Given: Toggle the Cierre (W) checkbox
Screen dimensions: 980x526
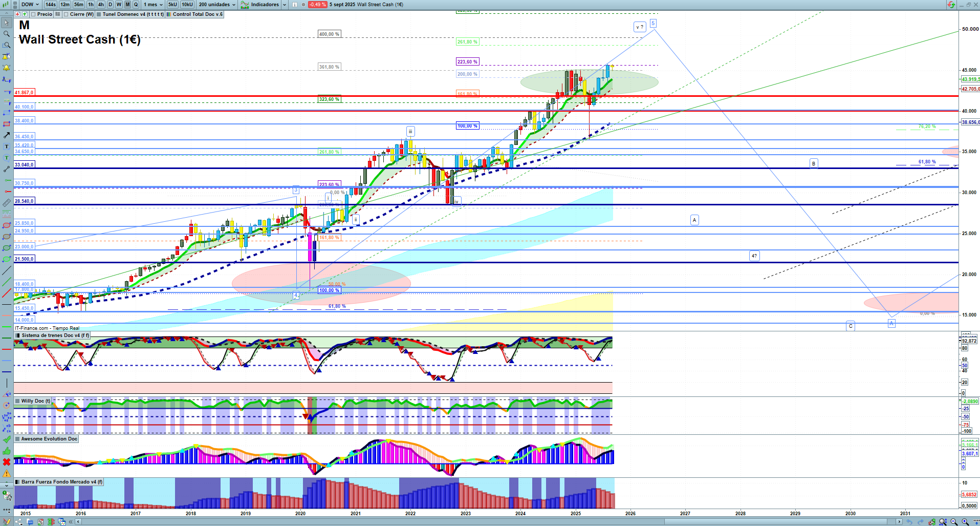Looking at the screenshot, I should tap(67, 14).
